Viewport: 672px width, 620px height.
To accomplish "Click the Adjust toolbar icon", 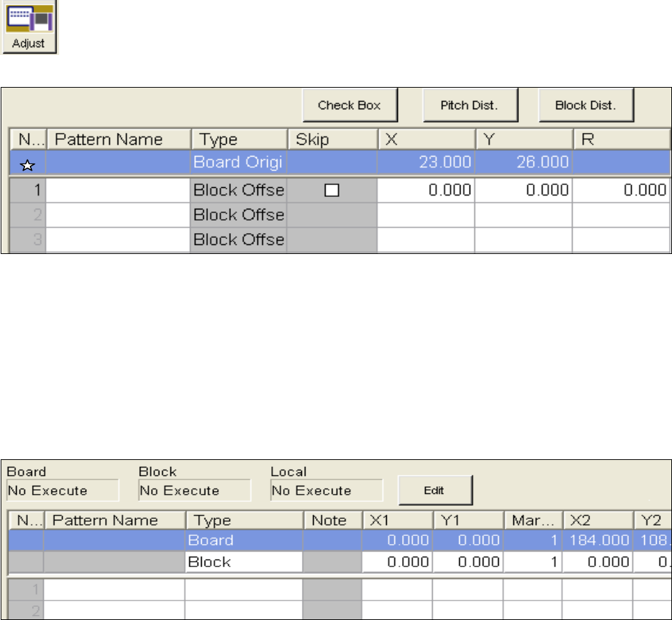I will click(x=29, y=26).
